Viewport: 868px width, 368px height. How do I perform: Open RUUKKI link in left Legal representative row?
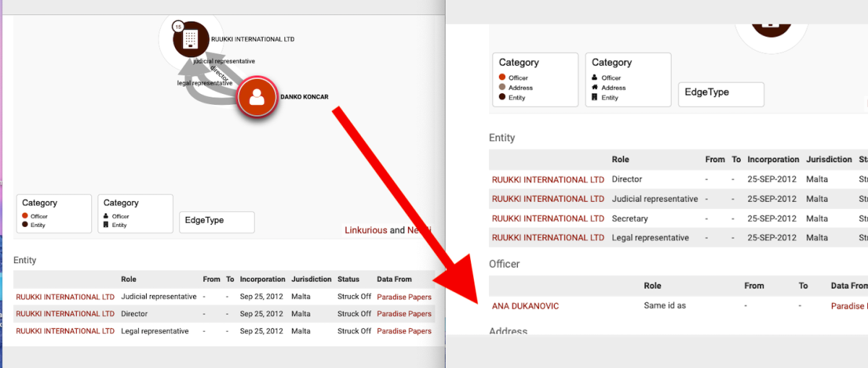pyautogui.click(x=65, y=331)
